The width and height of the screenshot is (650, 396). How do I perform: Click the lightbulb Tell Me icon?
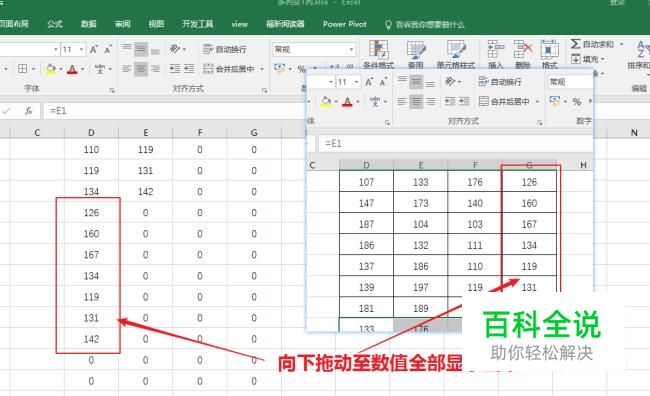[x=388, y=24]
